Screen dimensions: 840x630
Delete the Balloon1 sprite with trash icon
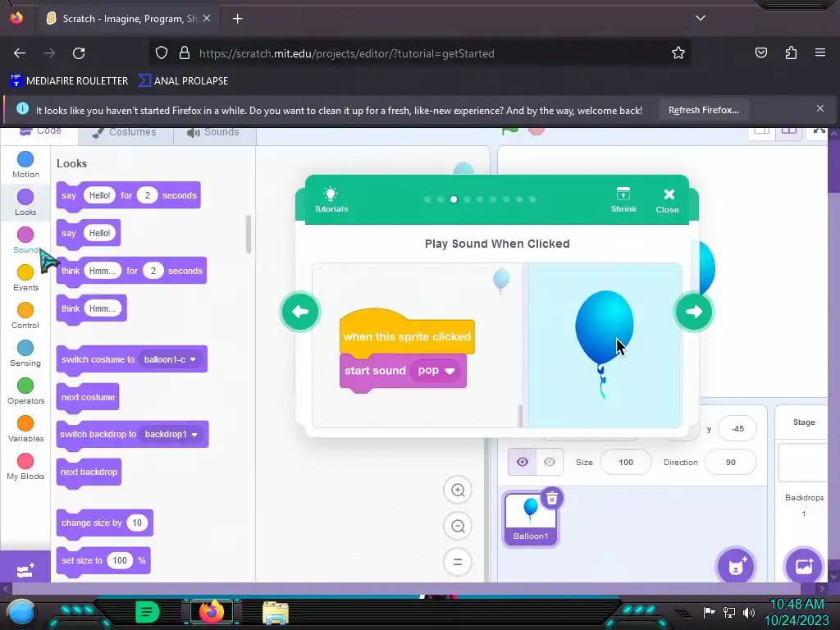[x=552, y=498]
